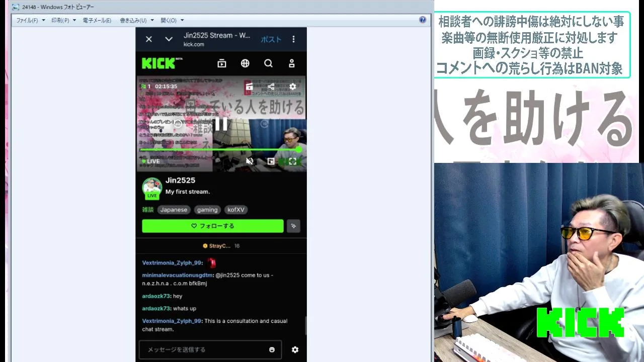The width and height of the screenshot is (644, 362).
Task: Click the LIVE indicator on video player
Action: tap(151, 161)
